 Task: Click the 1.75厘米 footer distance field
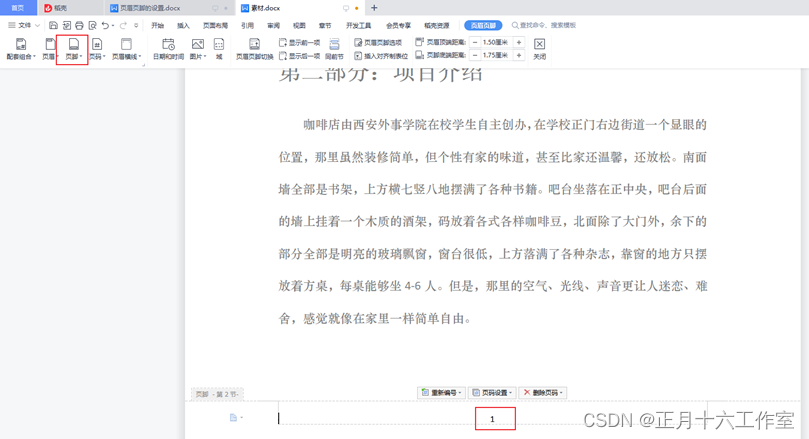(x=497, y=55)
